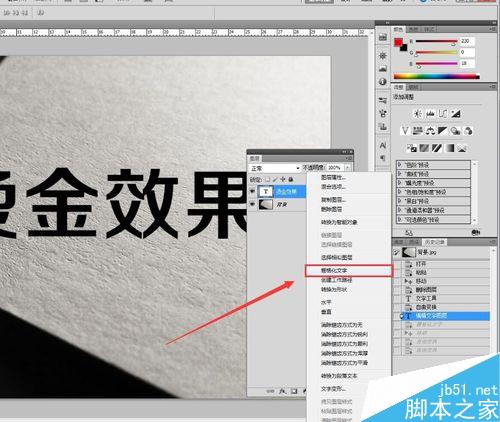Set history brush source box beside 打开 state
The image size is (500, 422).
397,264
